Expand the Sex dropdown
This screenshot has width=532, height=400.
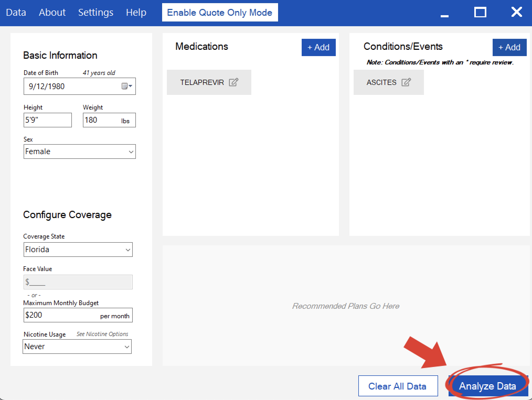click(131, 152)
